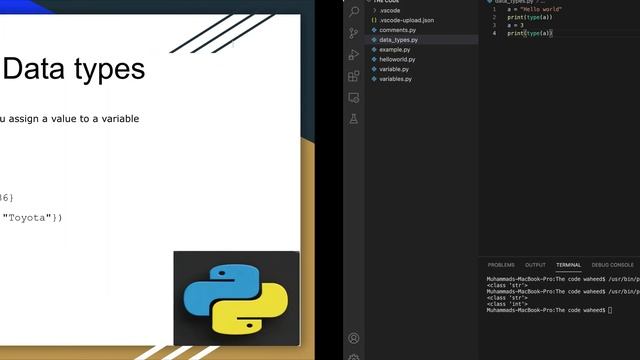Switch to the DEBUG CONSOLE panel tab
640x360 pixels.
click(x=612, y=265)
